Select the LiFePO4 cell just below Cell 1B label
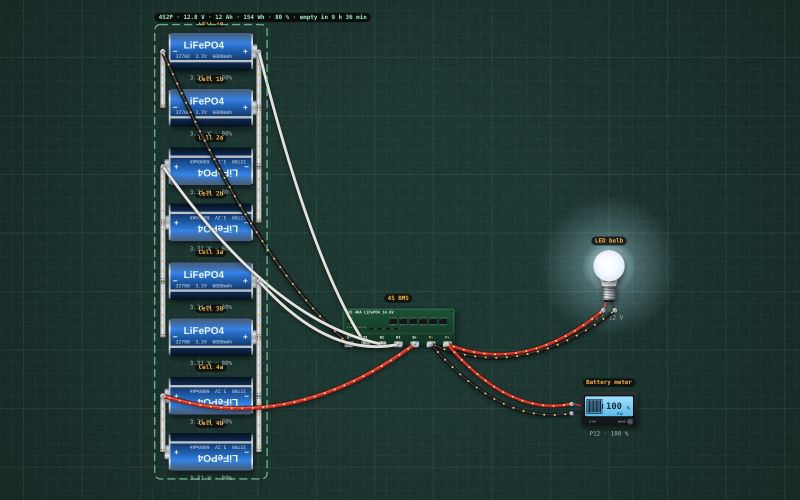 click(211, 107)
